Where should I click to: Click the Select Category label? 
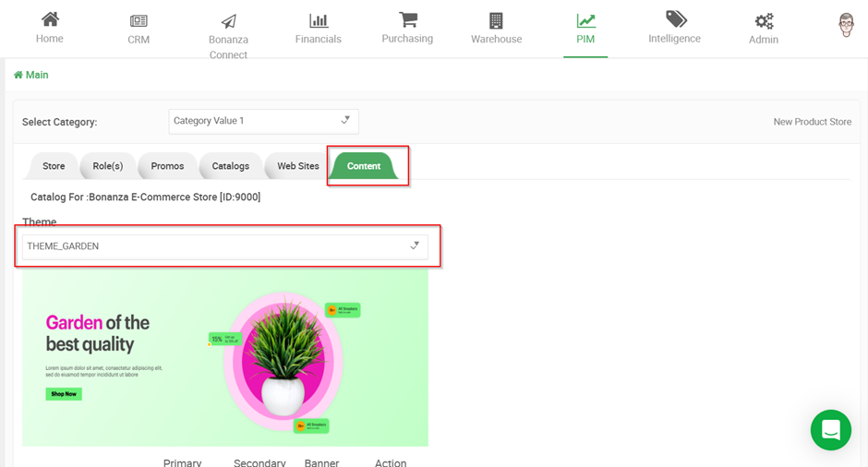[59, 122]
